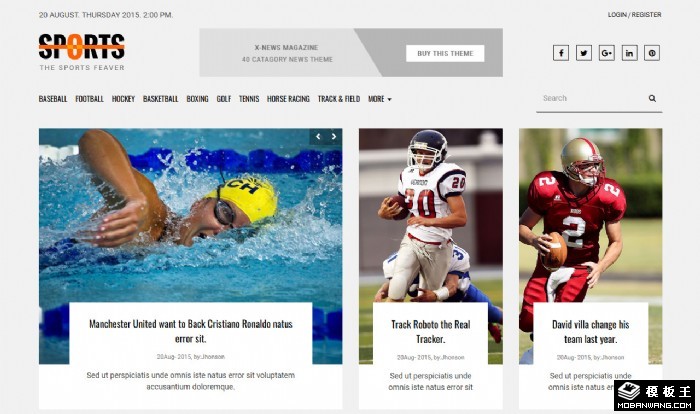This screenshot has width=700, height=414.
Task: Click the Sports logo
Action: click(82, 52)
